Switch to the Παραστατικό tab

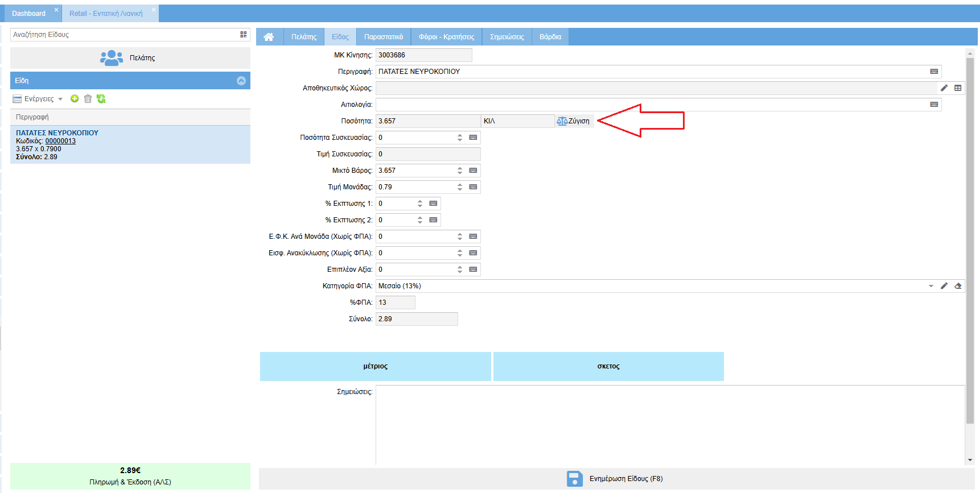(383, 37)
